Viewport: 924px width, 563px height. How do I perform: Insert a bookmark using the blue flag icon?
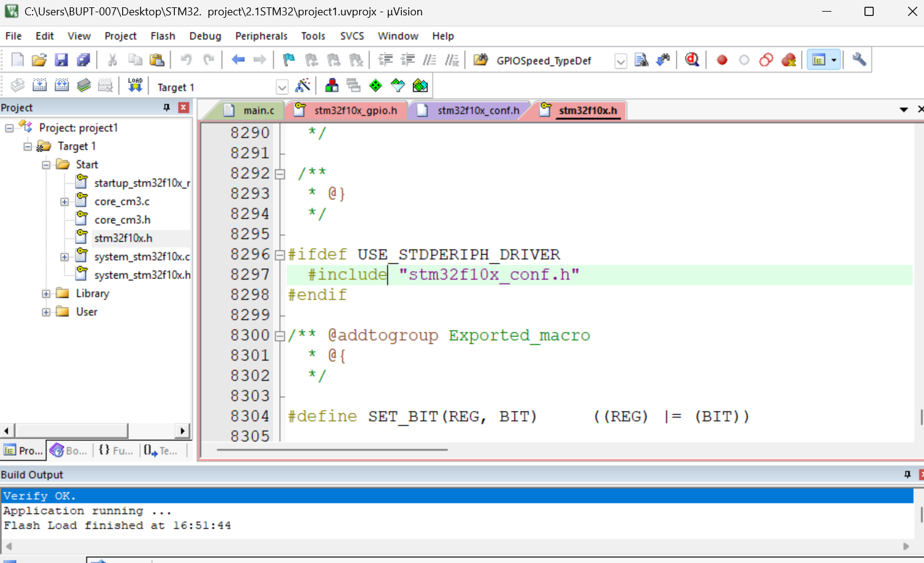(x=288, y=59)
